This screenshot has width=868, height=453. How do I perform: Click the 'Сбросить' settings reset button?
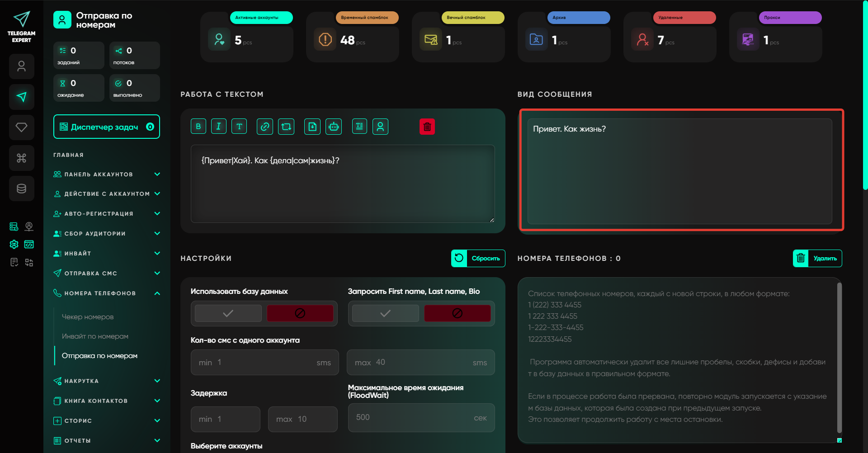[x=478, y=259]
